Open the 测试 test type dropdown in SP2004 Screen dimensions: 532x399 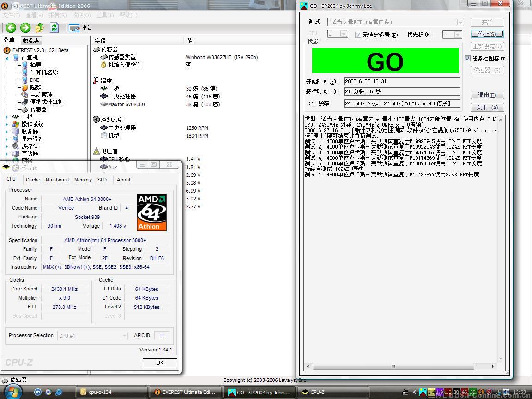[396, 22]
